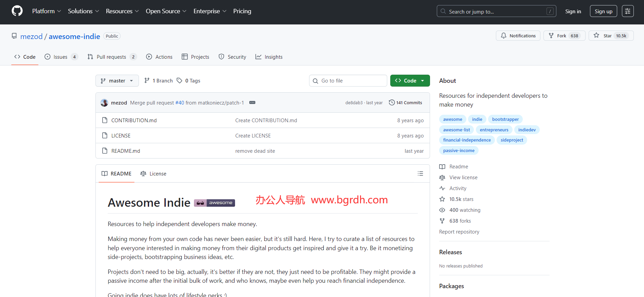Screen dimensions: 644x297
Task: Open the appearance settings icon in header
Action: 627,11
